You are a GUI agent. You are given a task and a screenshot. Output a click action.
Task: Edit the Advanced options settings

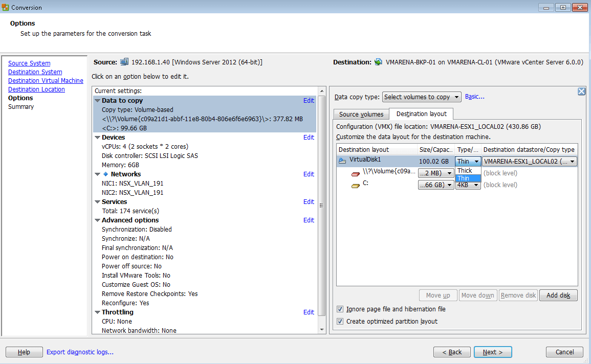coord(309,220)
